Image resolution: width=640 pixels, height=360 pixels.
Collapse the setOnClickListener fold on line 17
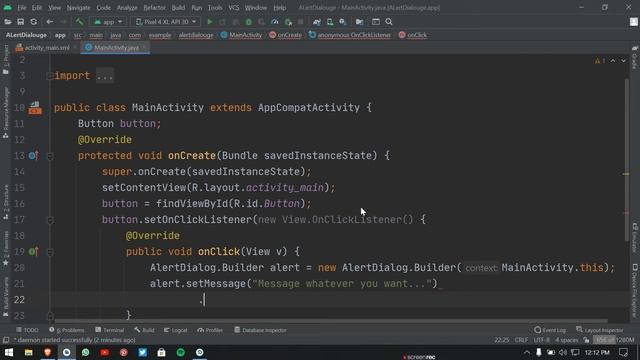click(50, 220)
